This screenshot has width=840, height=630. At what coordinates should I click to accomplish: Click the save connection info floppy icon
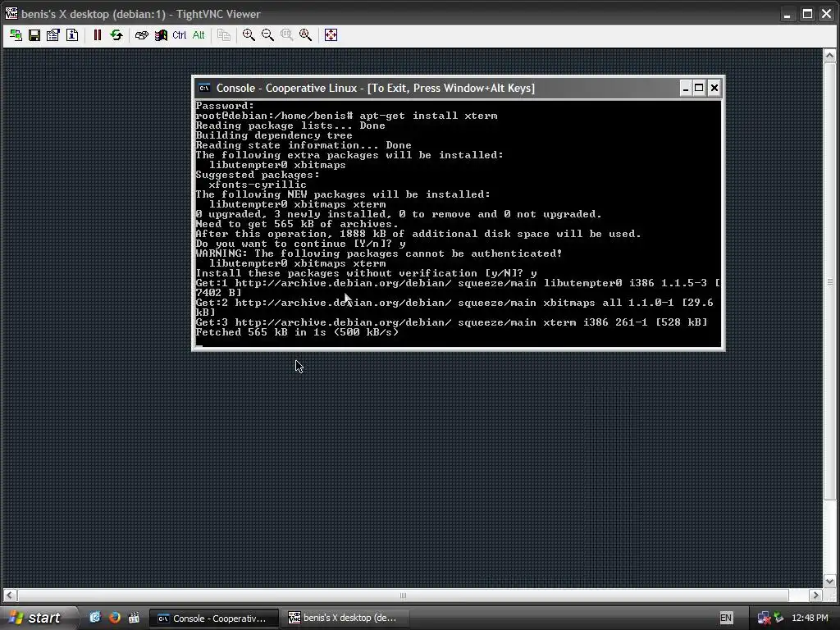click(x=34, y=35)
